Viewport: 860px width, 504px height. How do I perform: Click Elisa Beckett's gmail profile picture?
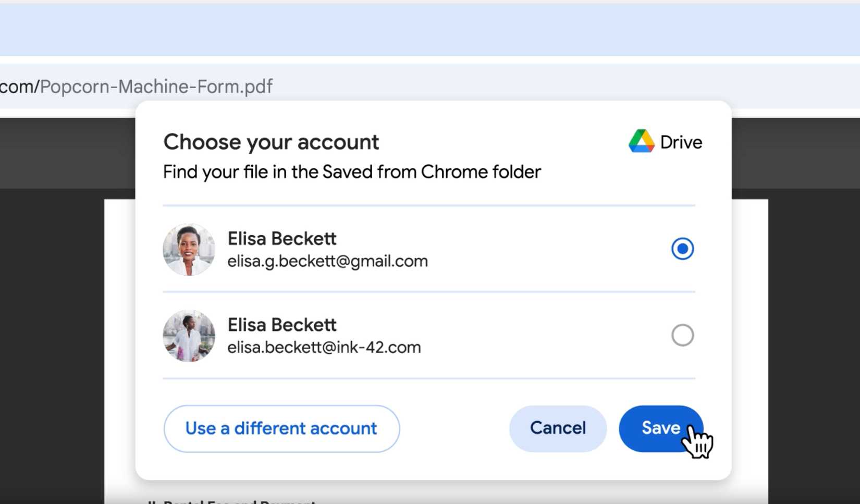tap(189, 249)
